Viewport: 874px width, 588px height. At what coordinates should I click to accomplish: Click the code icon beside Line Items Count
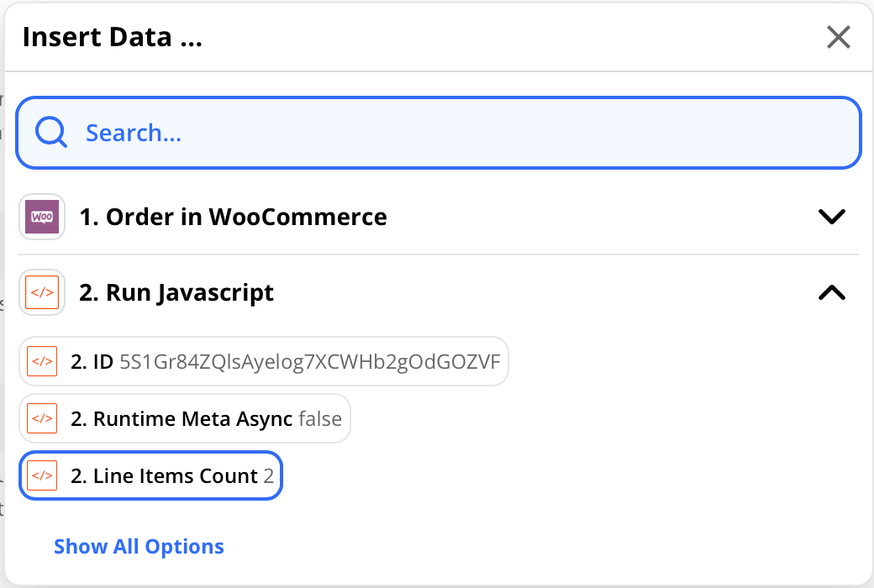tap(42, 476)
